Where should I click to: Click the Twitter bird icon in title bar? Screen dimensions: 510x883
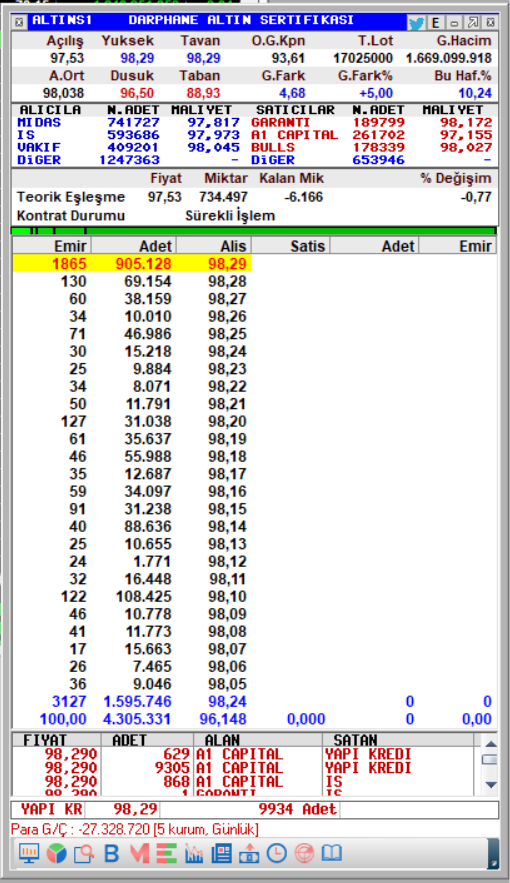click(416, 23)
